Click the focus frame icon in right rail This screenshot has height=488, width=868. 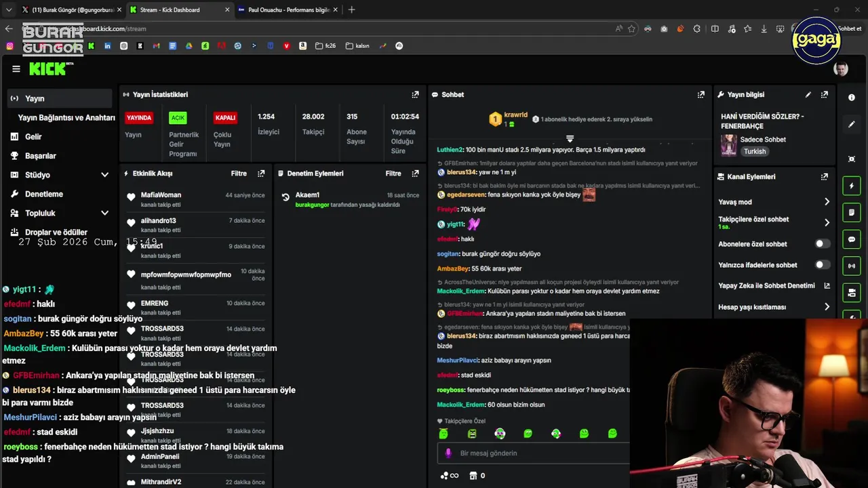pos(852,159)
